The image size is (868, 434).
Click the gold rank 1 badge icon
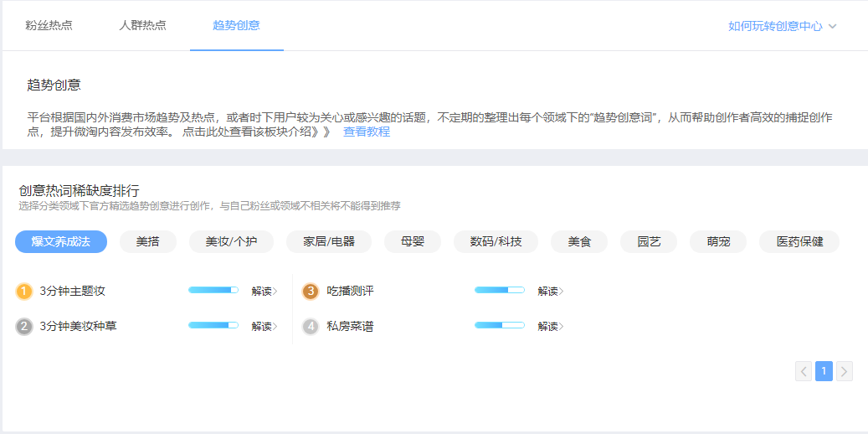24,292
